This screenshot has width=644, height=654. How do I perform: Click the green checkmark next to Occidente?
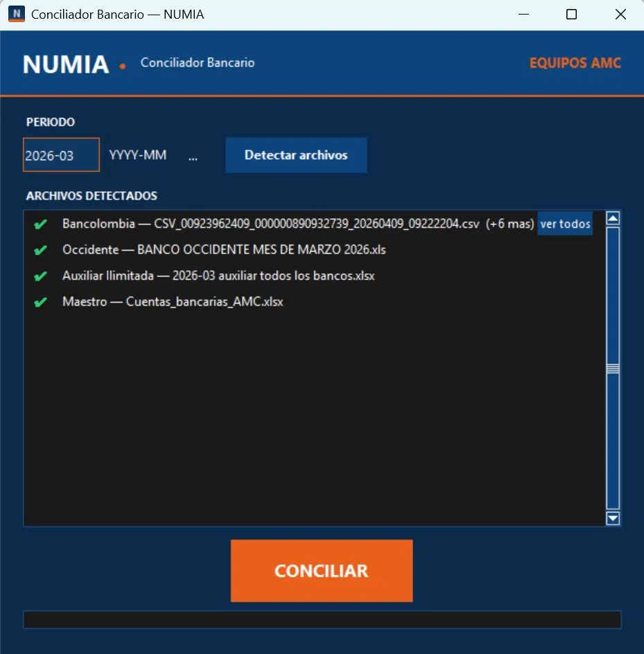[40, 250]
